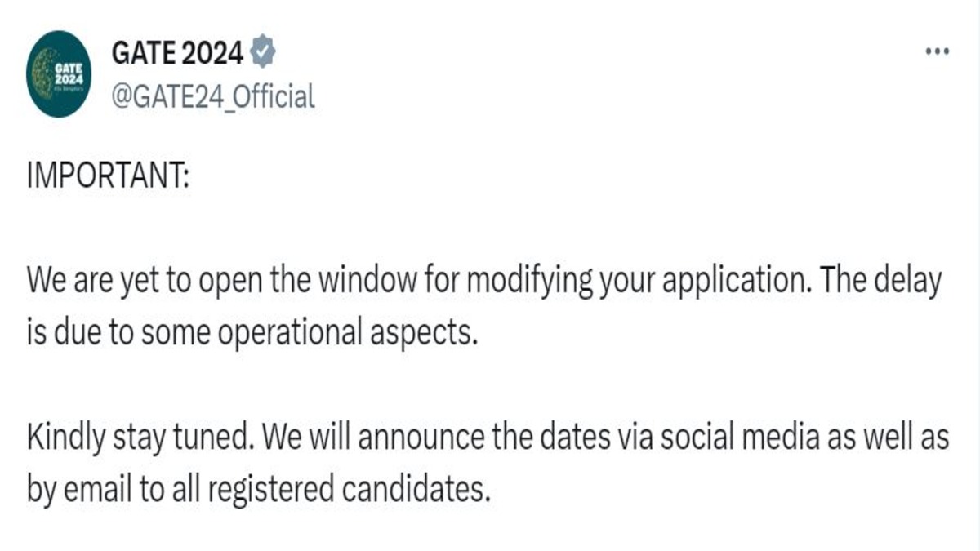Click the blue verified badge icon
Image resolution: width=980 pixels, height=551 pixels.
click(262, 54)
